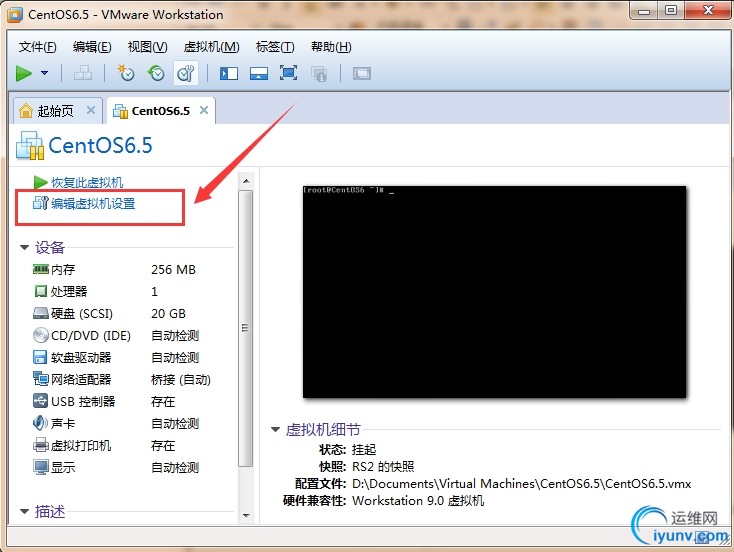Click 恢复此虚拟机 link

[87, 182]
